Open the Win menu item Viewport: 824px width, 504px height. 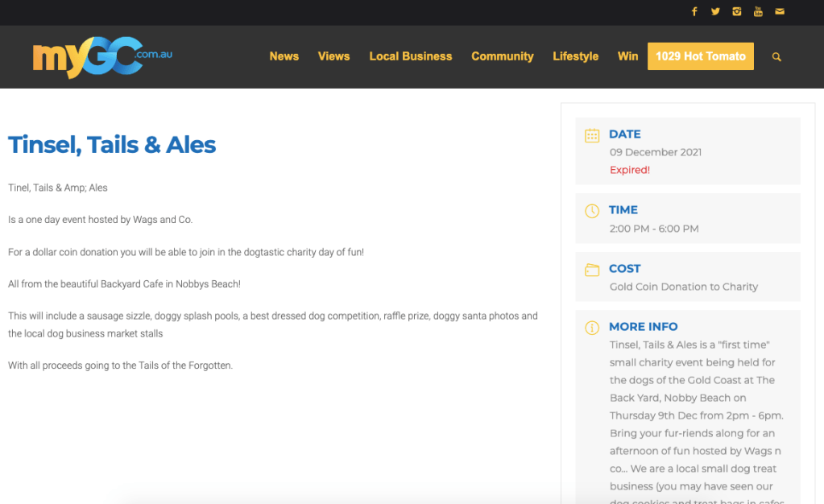pos(627,56)
